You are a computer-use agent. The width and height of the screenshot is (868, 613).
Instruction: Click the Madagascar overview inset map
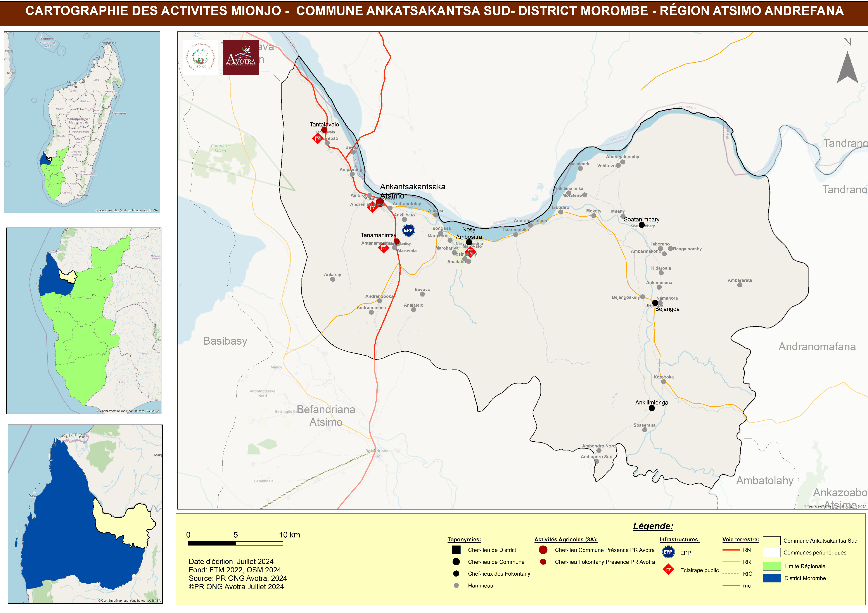click(82, 122)
